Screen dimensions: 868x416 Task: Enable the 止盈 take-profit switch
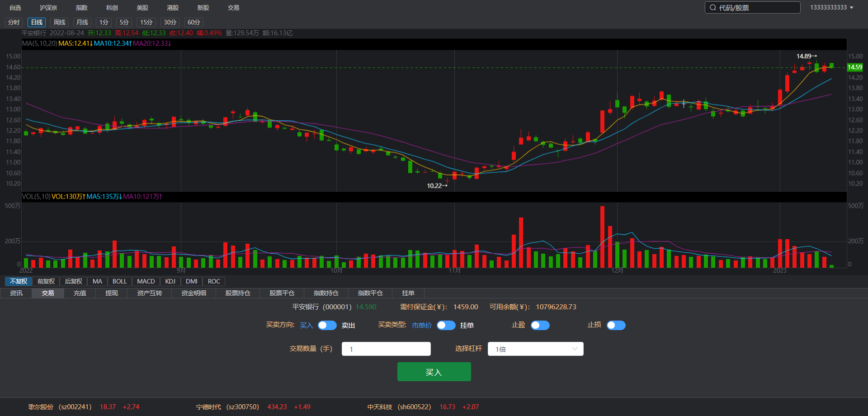[540, 326]
